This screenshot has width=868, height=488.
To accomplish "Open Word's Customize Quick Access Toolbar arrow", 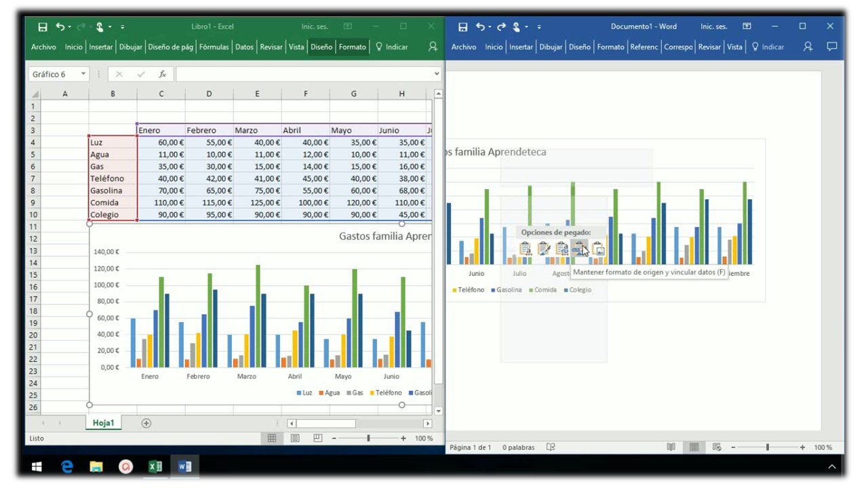I will click(539, 27).
